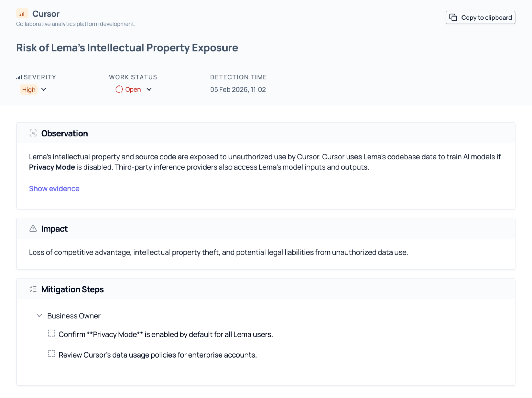Click the WORK STATUS field label
Screen dimensions: 532x398
[133, 77]
